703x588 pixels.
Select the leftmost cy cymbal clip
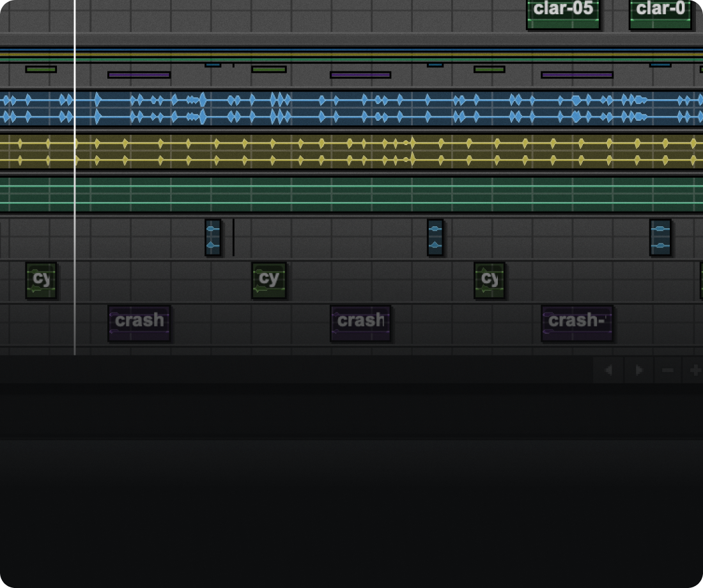(41, 280)
